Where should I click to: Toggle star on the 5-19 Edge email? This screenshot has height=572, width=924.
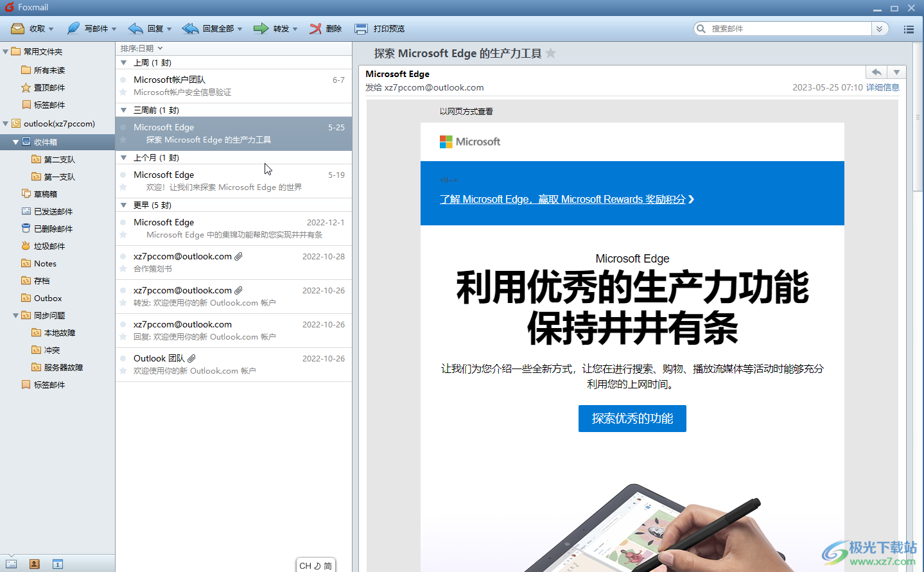click(x=123, y=187)
